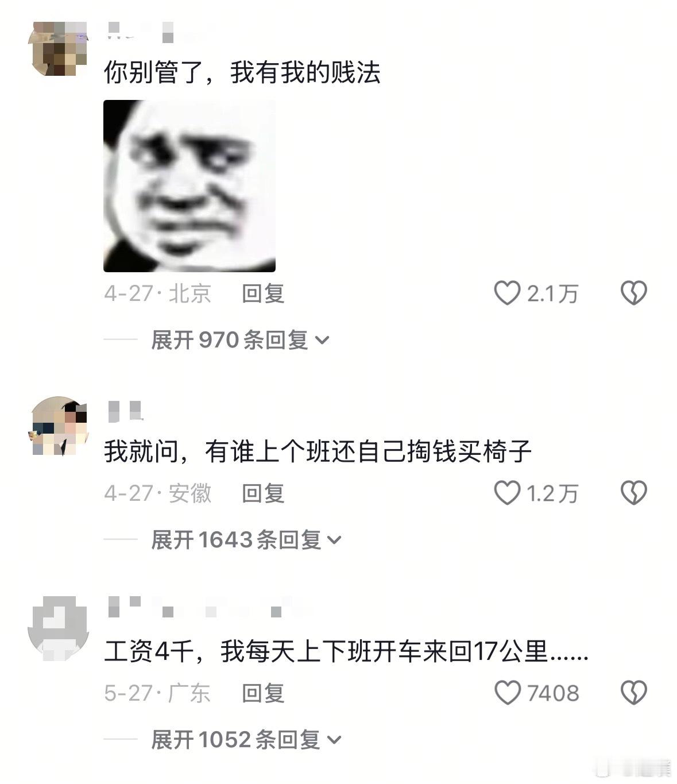
Task: Reply to the Guangdong comment
Action: (263, 693)
